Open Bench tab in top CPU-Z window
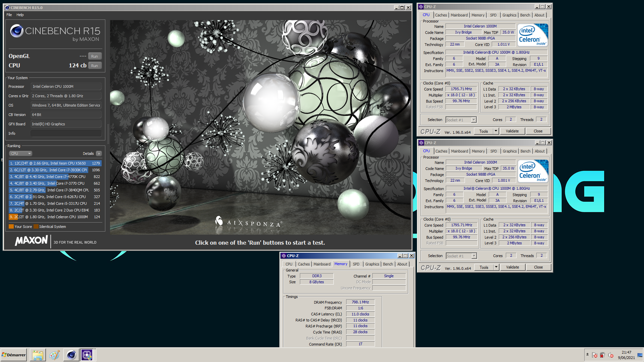The image size is (644, 362). click(x=525, y=15)
